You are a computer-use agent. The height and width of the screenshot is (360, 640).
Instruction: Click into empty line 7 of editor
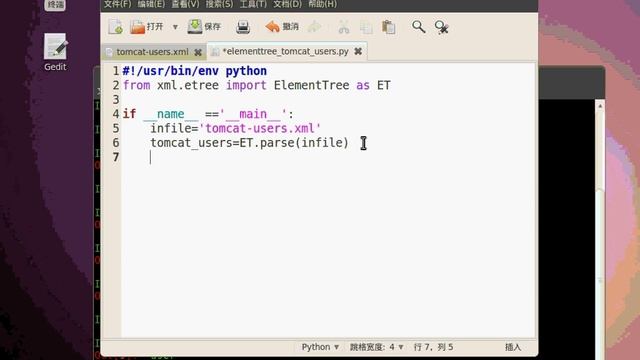point(327,157)
